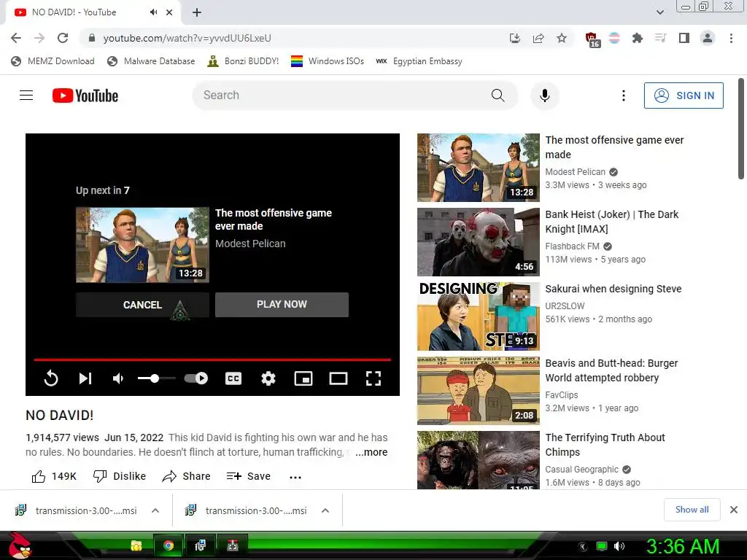The image size is (747, 560).
Task: Open the Share option
Action: pos(186,476)
